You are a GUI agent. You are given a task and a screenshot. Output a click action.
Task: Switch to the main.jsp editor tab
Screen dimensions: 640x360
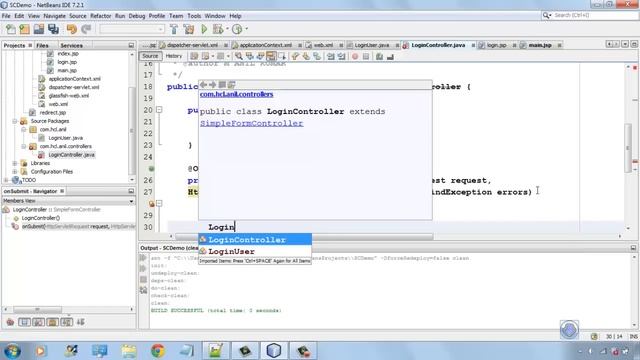point(540,45)
